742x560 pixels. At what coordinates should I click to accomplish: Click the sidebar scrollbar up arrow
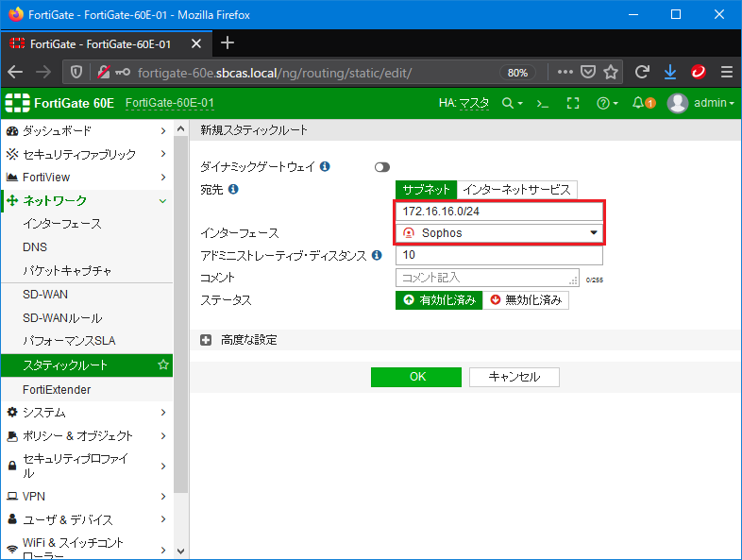[x=180, y=128]
